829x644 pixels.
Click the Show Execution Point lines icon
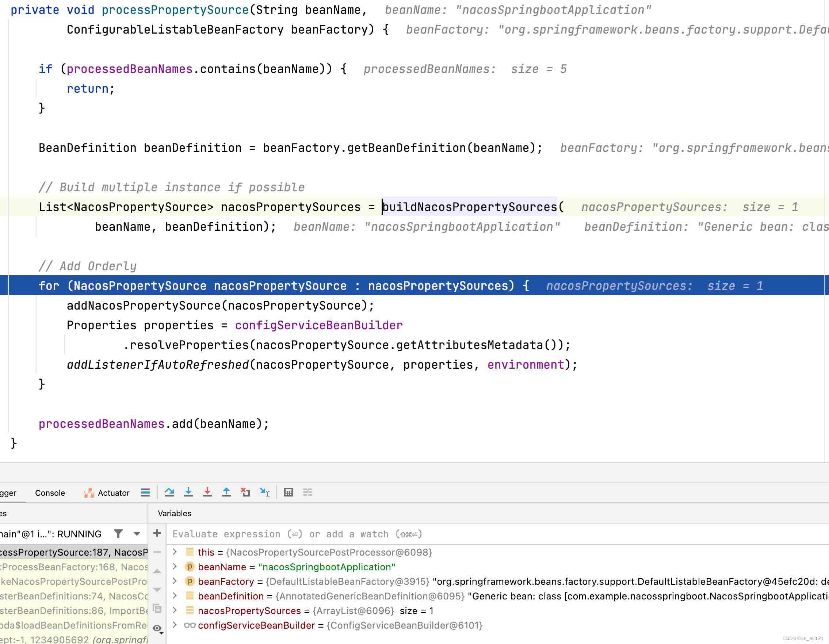[145, 492]
